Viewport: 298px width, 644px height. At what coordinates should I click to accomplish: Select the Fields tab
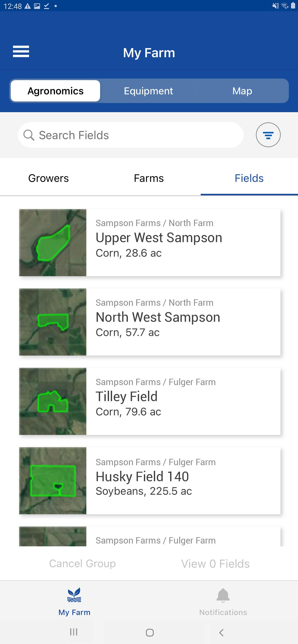tap(249, 178)
